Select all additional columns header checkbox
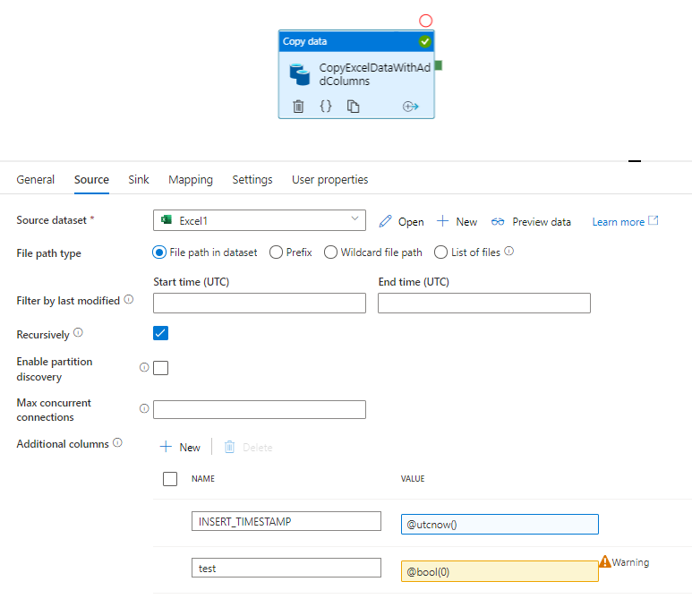692x616 pixels. [x=170, y=479]
